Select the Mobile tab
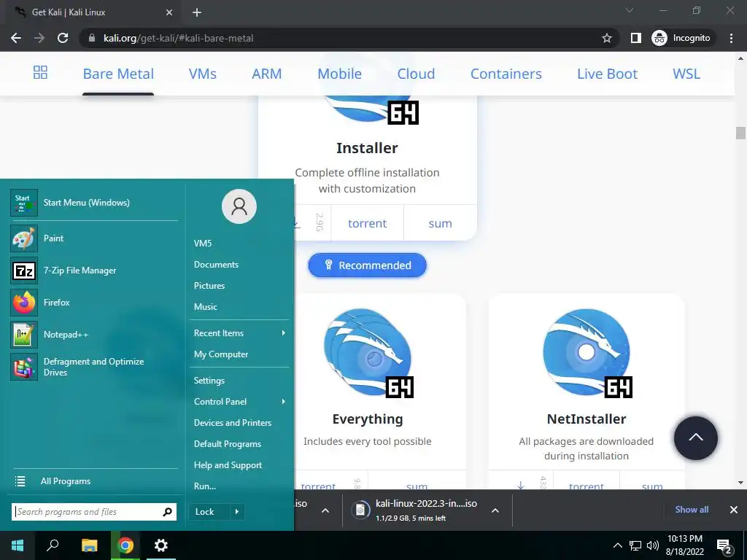 [340, 74]
